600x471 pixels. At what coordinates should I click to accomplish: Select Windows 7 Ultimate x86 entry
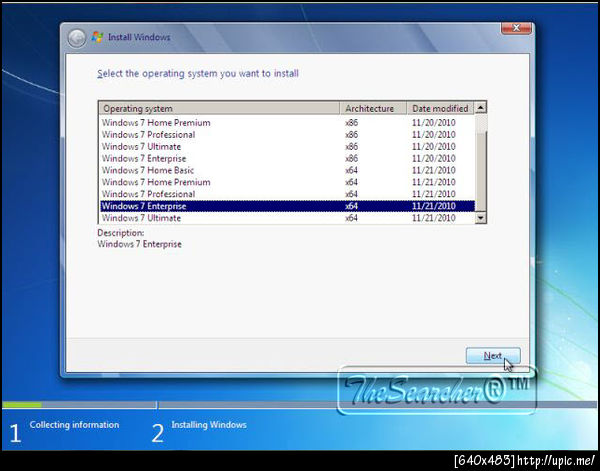(x=287, y=147)
